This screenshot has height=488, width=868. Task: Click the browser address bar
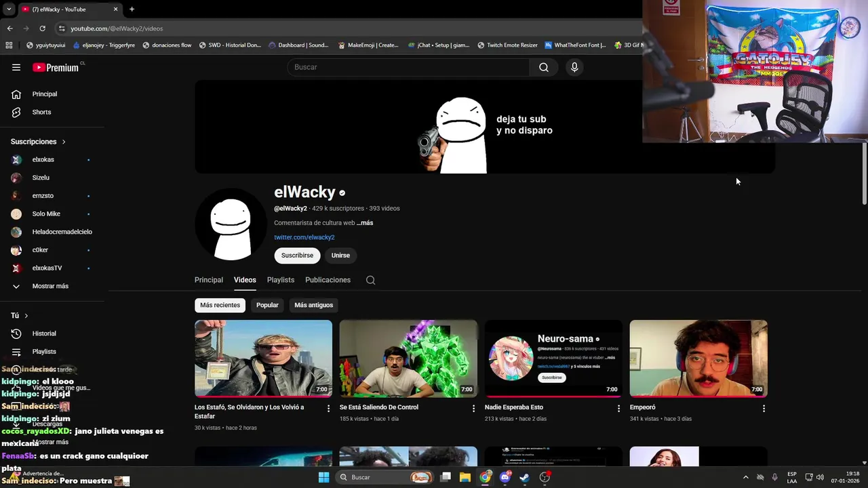(x=346, y=28)
